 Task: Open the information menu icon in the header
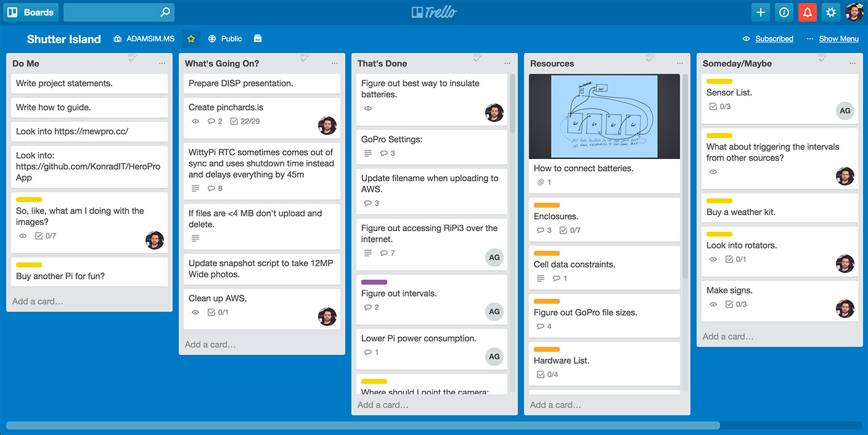coord(784,12)
